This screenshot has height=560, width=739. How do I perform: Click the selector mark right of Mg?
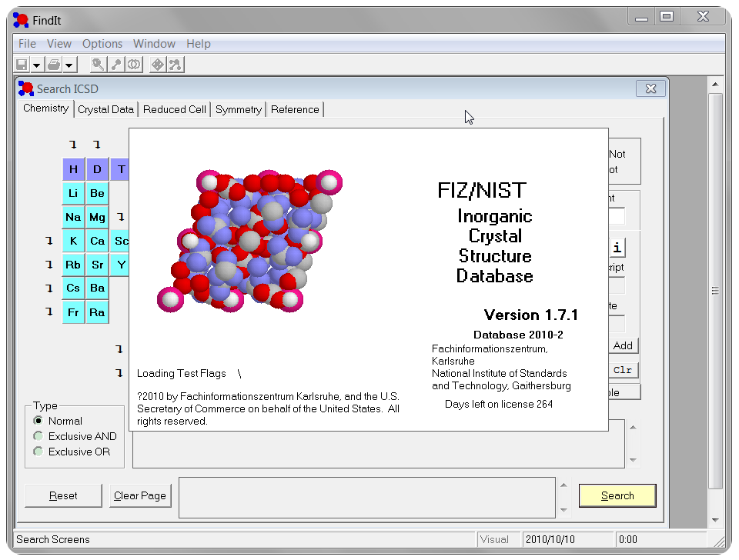121,217
